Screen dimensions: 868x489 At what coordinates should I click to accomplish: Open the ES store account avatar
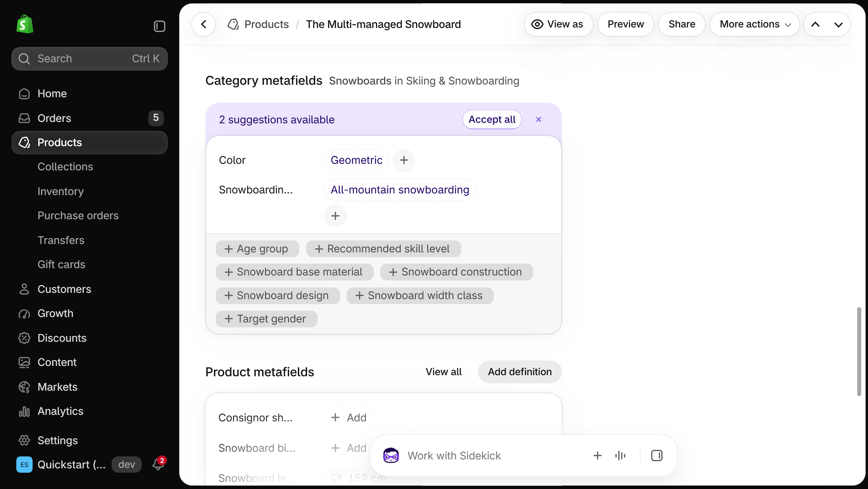pos(24,464)
